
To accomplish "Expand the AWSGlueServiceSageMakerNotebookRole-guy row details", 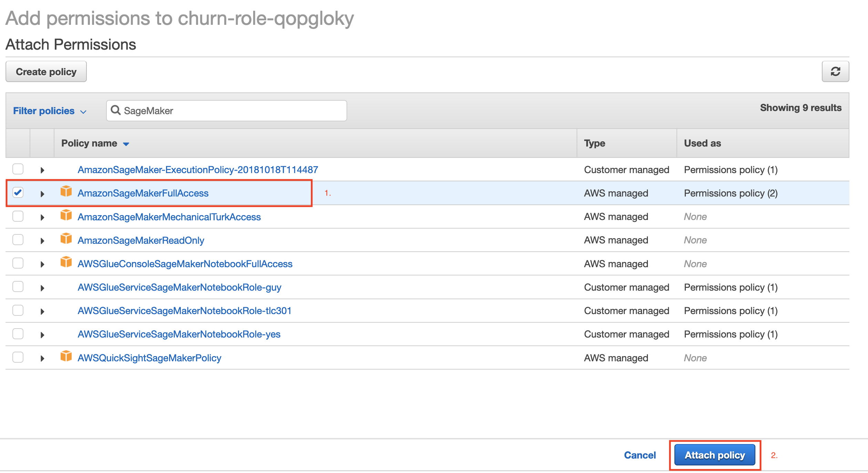I will click(42, 288).
